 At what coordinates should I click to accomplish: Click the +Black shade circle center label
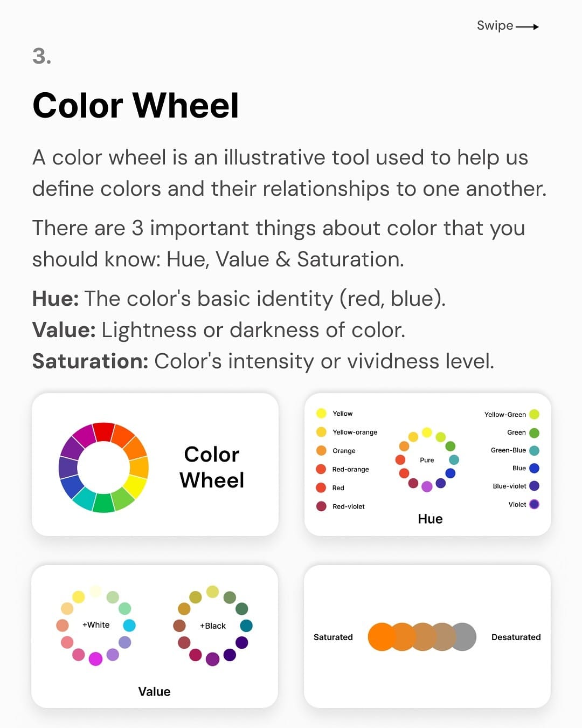(x=213, y=626)
